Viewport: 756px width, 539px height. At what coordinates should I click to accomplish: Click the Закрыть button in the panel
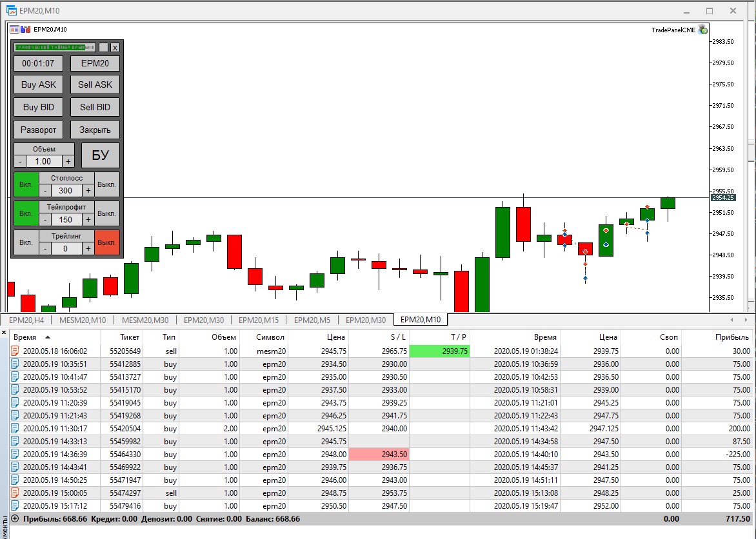tap(95, 130)
